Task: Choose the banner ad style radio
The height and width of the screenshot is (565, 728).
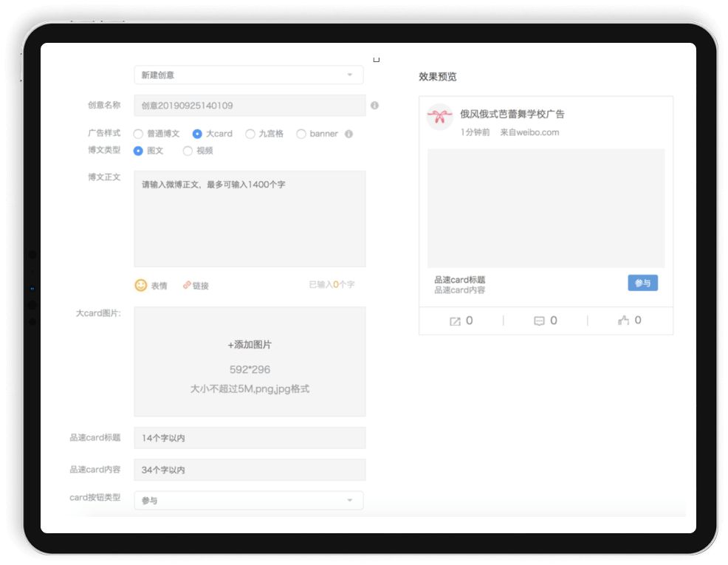Action: [x=301, y=134]
